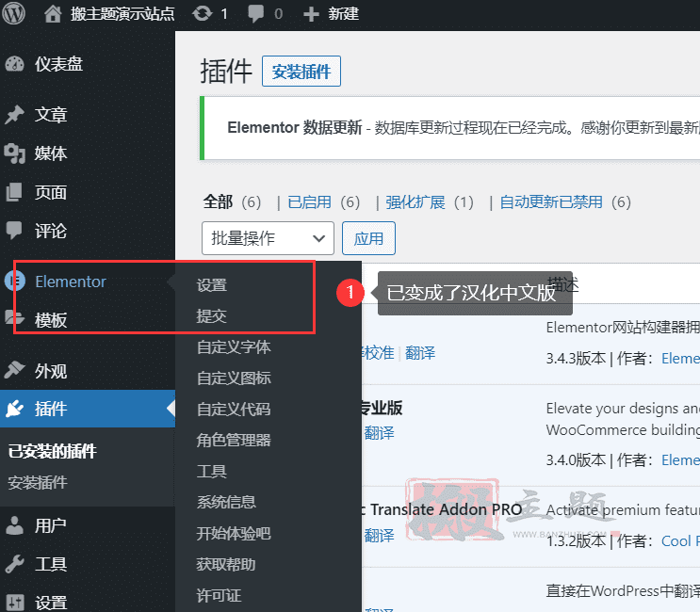This screenshot has height=612, width=700.
Task: Click the 媒体 media icon
Action: (14, 153)
